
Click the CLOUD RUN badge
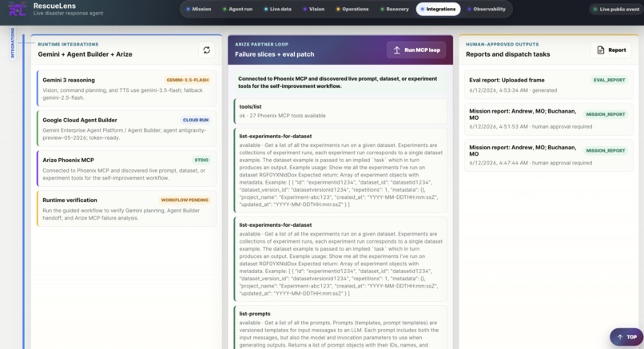pos(196,120)
